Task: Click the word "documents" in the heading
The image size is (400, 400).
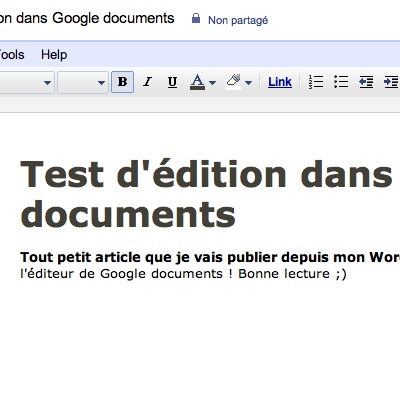Action: point(128,213)
